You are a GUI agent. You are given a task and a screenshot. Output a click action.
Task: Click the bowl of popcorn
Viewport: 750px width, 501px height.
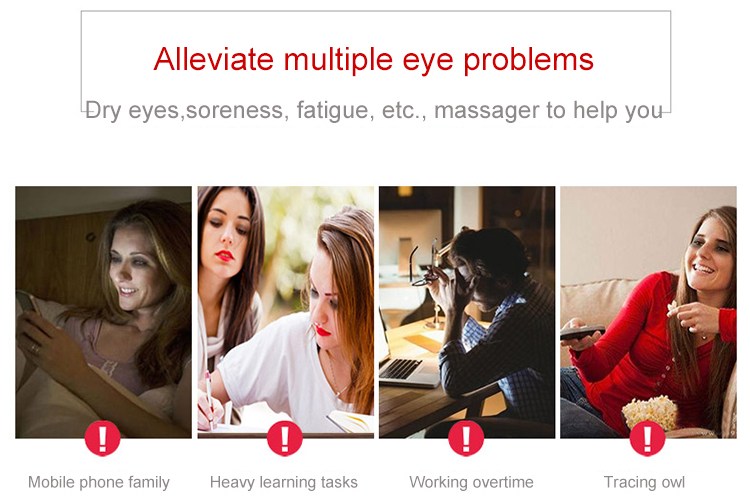point(650,412)
